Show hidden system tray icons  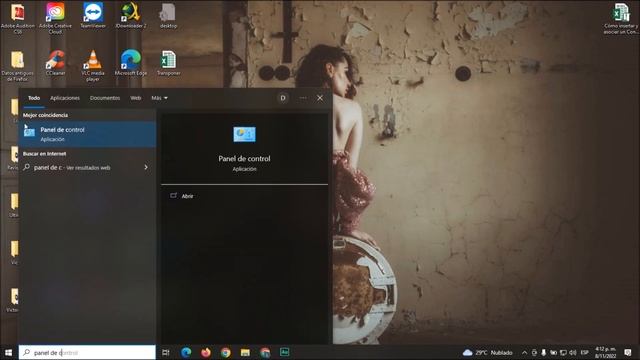pos(524,352)
